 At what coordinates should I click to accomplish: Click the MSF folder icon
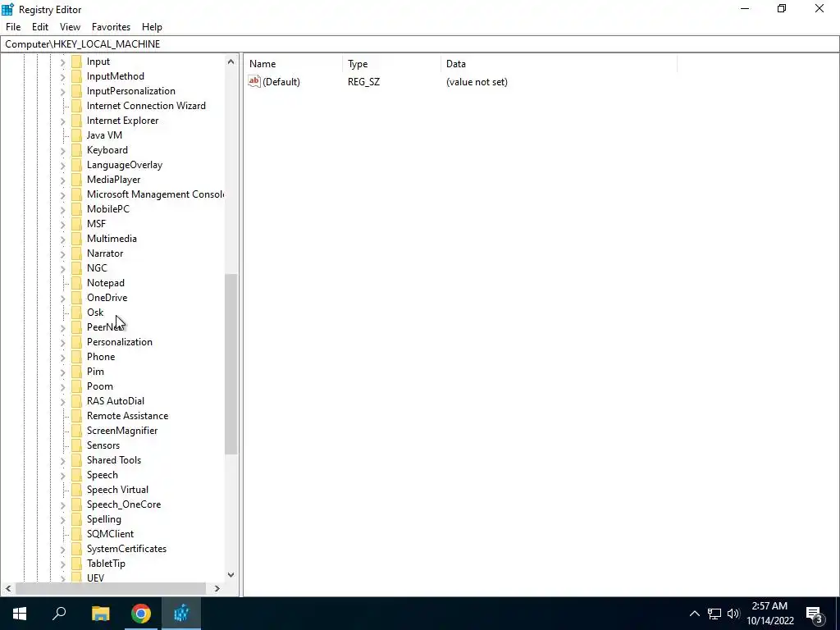(x=76, y=224)
